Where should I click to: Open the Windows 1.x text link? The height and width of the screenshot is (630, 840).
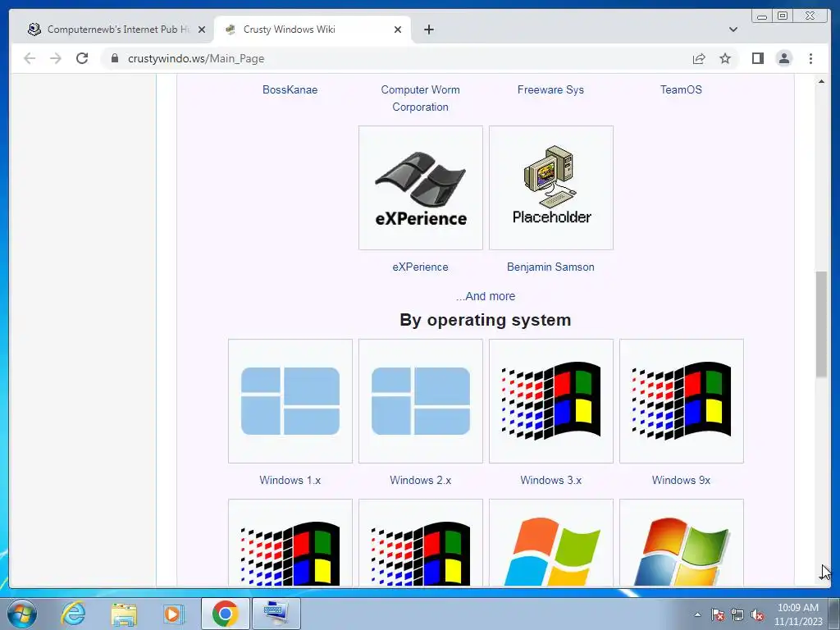[290, 480]
